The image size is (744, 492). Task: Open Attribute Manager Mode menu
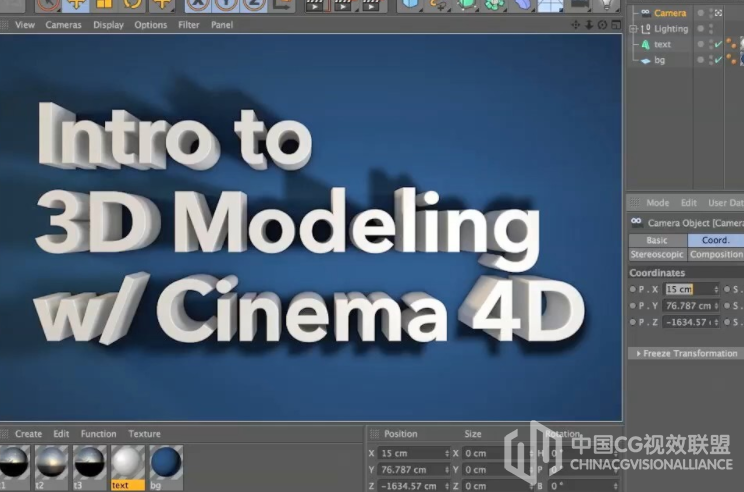pos(657,203)
